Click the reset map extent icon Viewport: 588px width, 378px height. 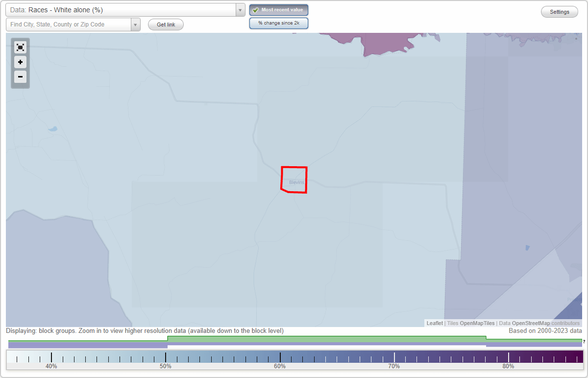point(20,47)
